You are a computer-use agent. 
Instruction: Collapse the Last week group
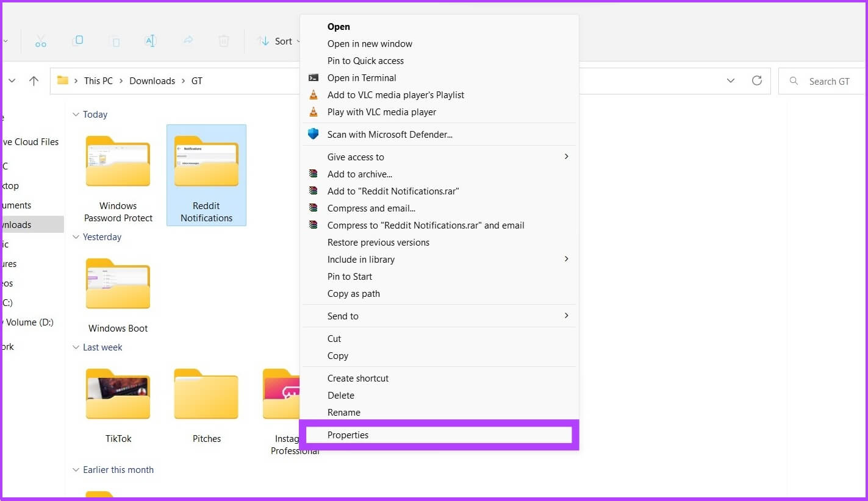click(x=76, y=347)
